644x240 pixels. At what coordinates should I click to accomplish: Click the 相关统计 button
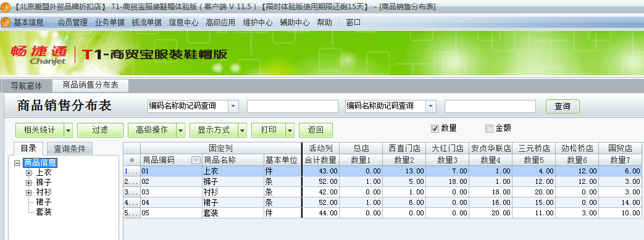click(40, 130)
